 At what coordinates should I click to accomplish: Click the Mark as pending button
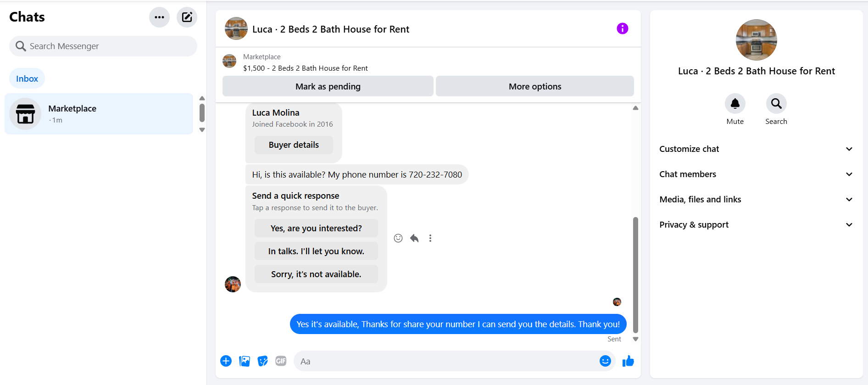328,86
